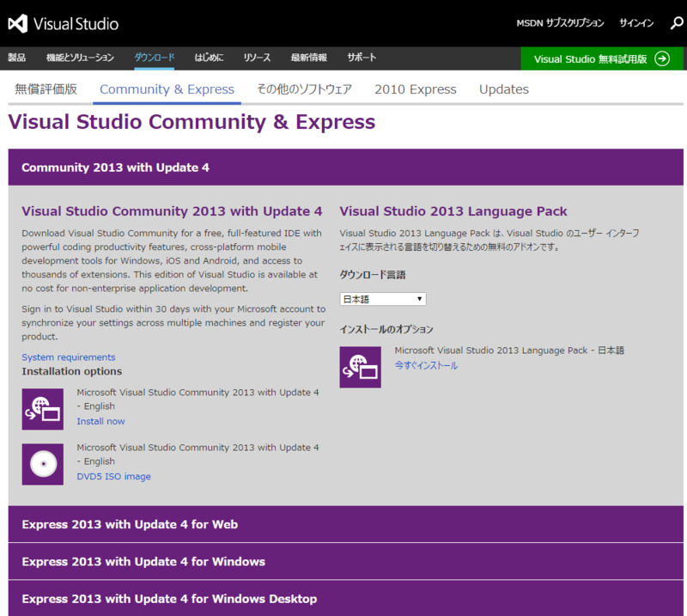
Task: Expand the Express 2013 with Update 4 for Web section
Action: coord(343,524)
